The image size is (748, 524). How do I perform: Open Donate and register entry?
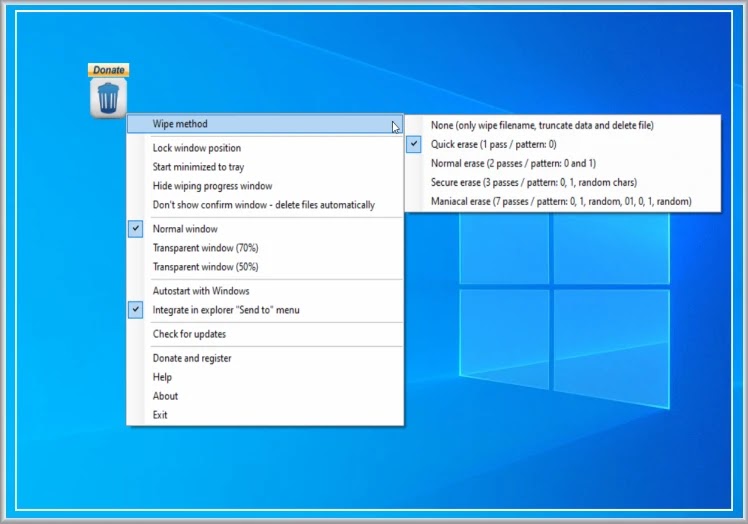(x=265, y=358)
